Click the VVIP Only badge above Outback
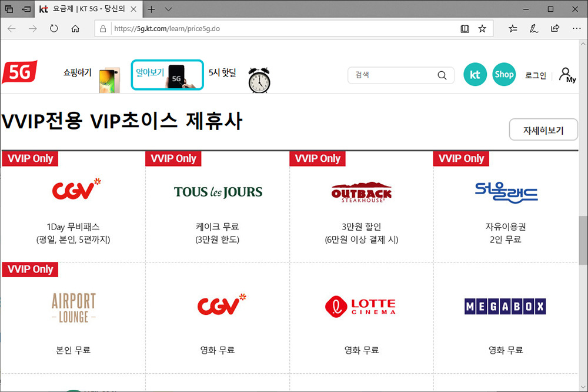 [318, 158]
